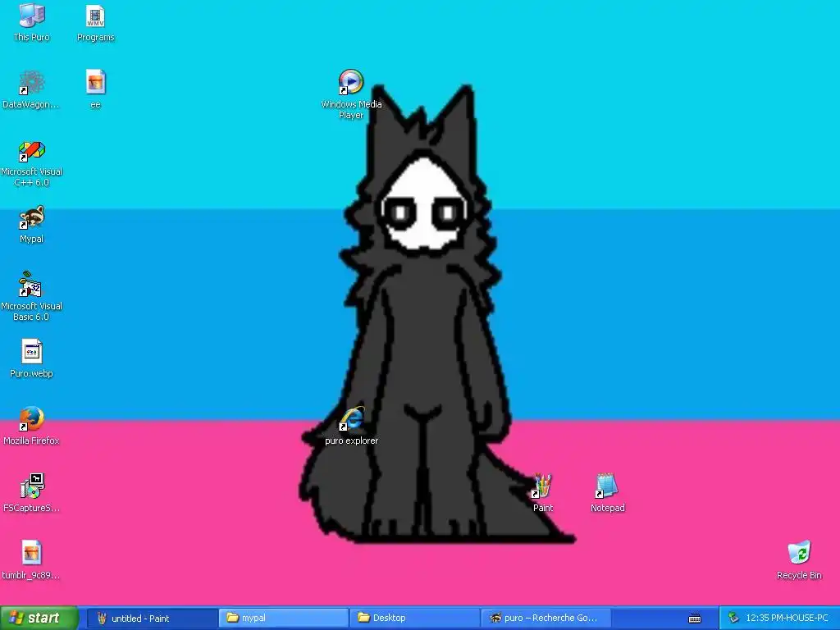
Task: Click the 12:35 PM-HOUSE-PC clock
Action: click(x=787, y=618)
